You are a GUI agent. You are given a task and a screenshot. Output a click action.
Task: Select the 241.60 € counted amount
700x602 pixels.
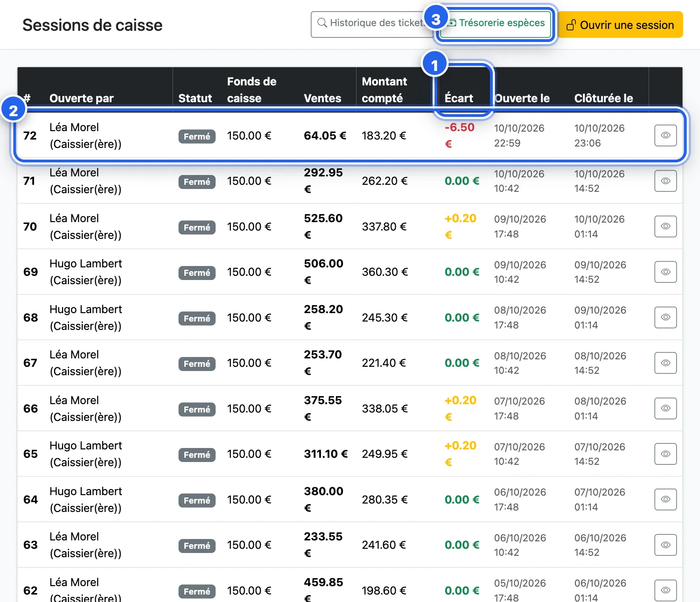point(384,545)
